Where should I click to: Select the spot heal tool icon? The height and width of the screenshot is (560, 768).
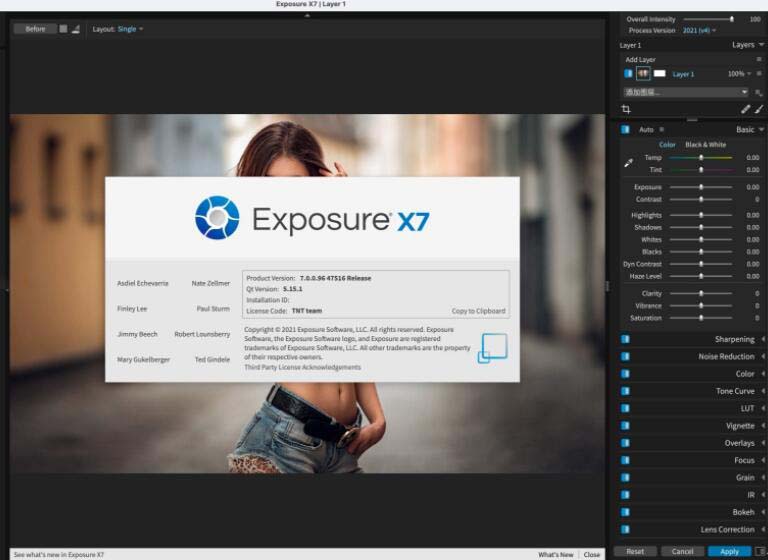(x=745, y=109)
